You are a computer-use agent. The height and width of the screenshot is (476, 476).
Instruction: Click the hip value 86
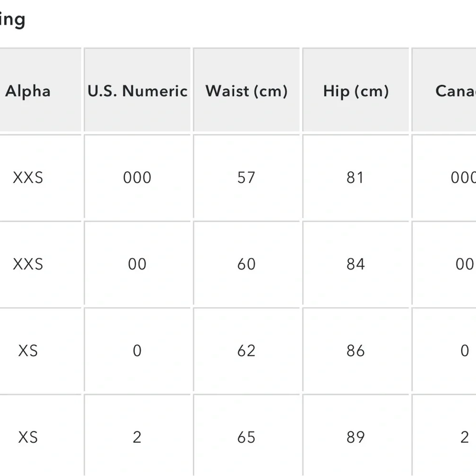tap(356, 350)
